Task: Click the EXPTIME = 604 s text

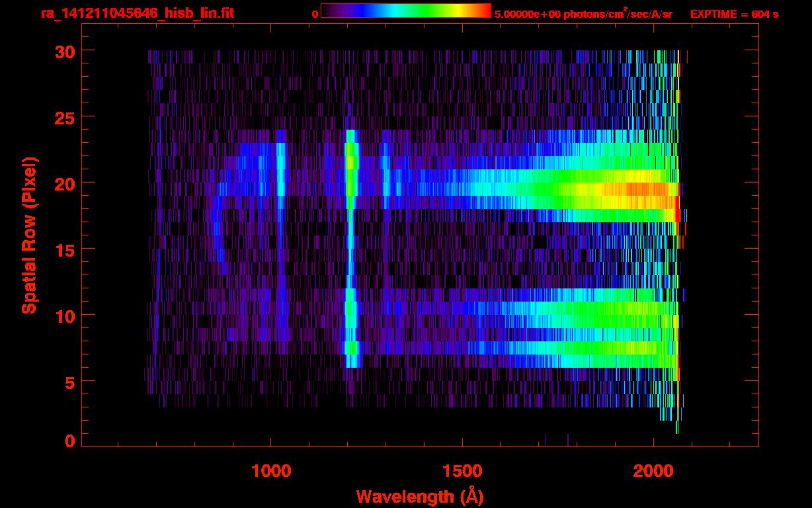Action: tap(734, 14)
